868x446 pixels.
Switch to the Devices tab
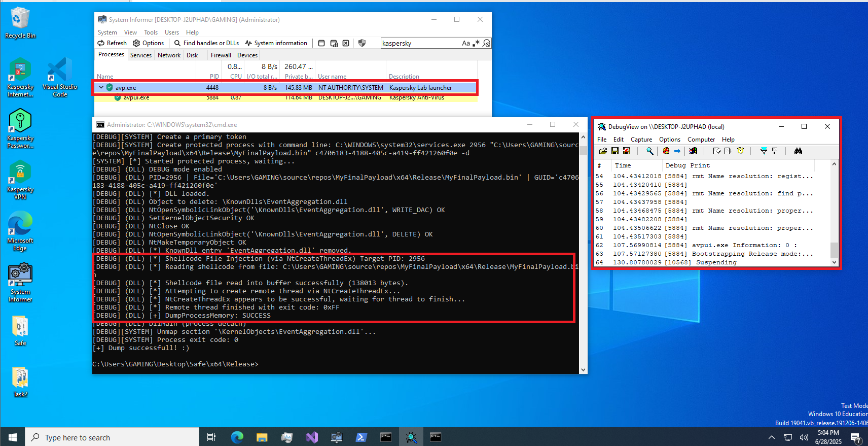(247, 55)
